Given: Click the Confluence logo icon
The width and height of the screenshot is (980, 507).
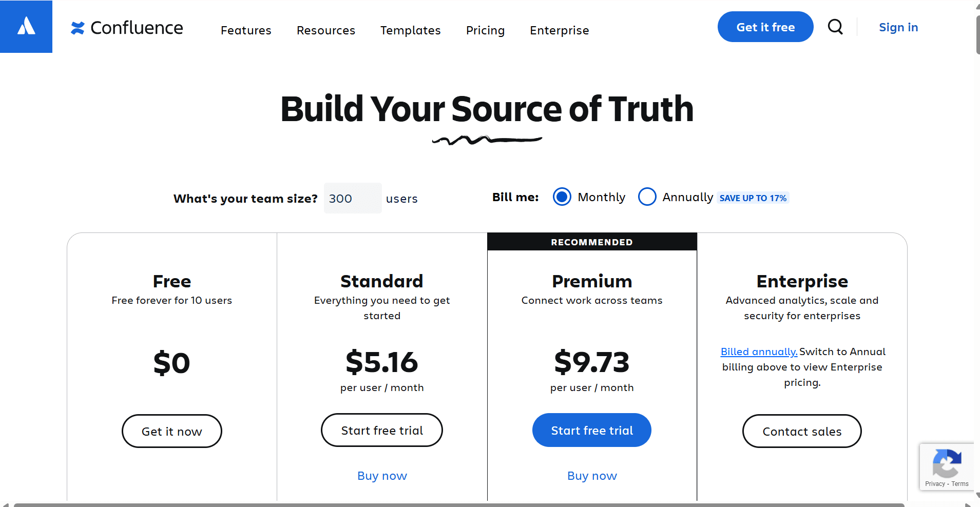Looking at the screenshot, I should pos(78,28).
